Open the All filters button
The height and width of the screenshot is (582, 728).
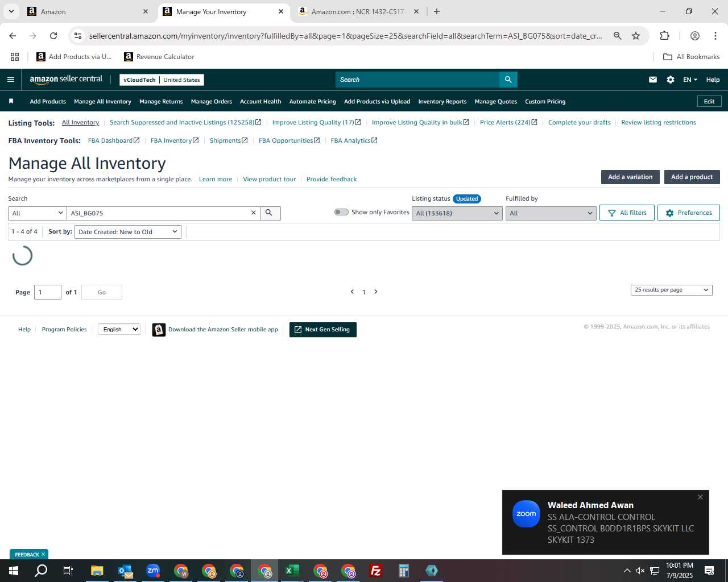pyautogui.click(x=627, y=213)
